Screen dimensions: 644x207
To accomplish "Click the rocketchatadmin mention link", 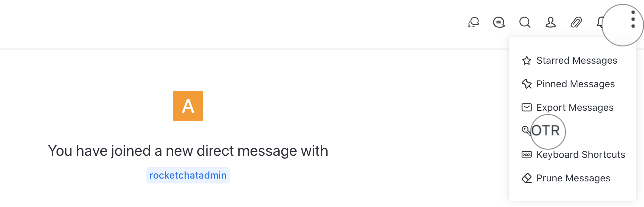I will click(x=188, y=175).
